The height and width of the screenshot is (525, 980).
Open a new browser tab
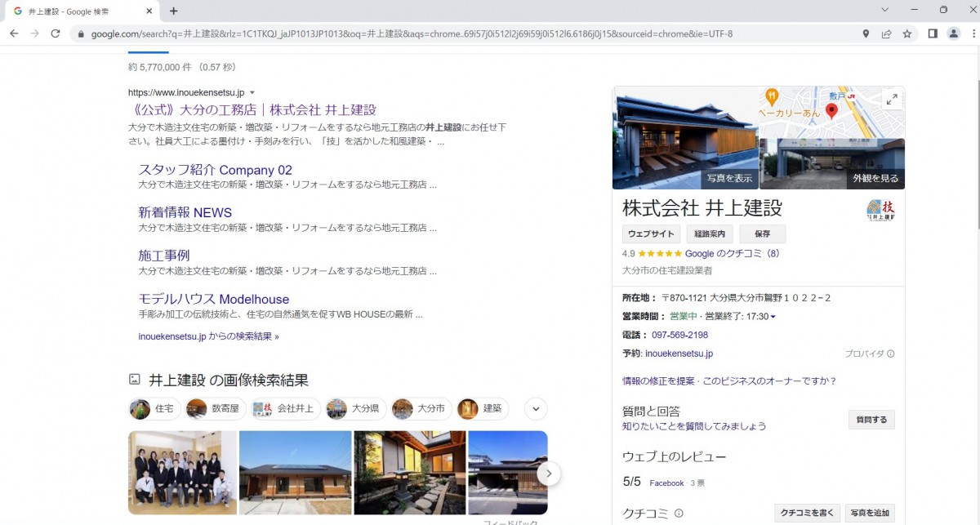click(x=173, y=11)
